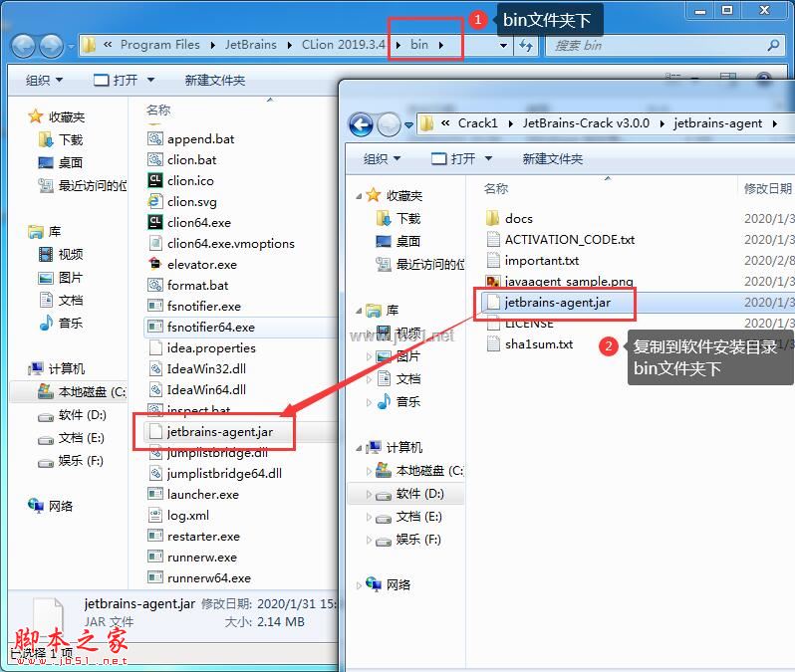Click 打开 in the bin window toolbar
The image size is (795, 672).
[116, 80]
